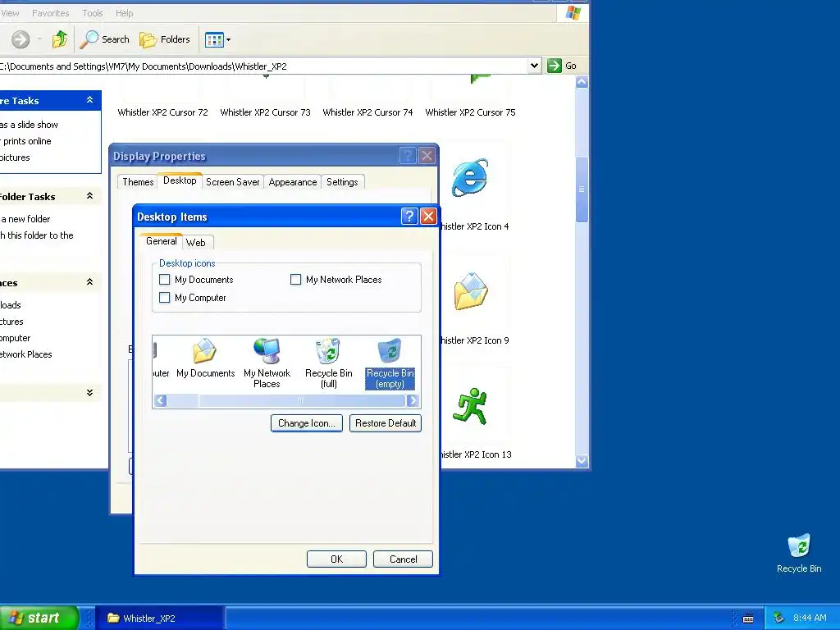Image resolution: width=840 pixels, height=630 pixels.
Task: Click the taskbar clock showing 8:44 AM
Action: coord(810,619)
